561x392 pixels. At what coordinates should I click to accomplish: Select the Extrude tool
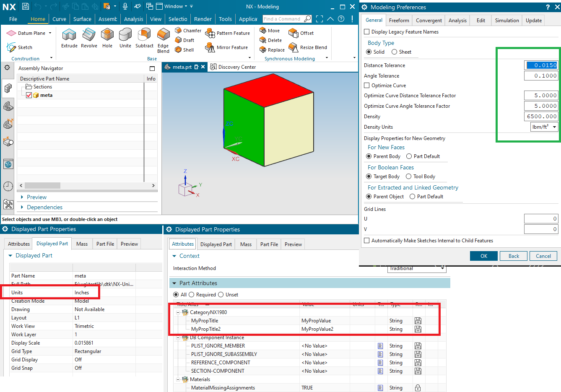click(69, 38)
